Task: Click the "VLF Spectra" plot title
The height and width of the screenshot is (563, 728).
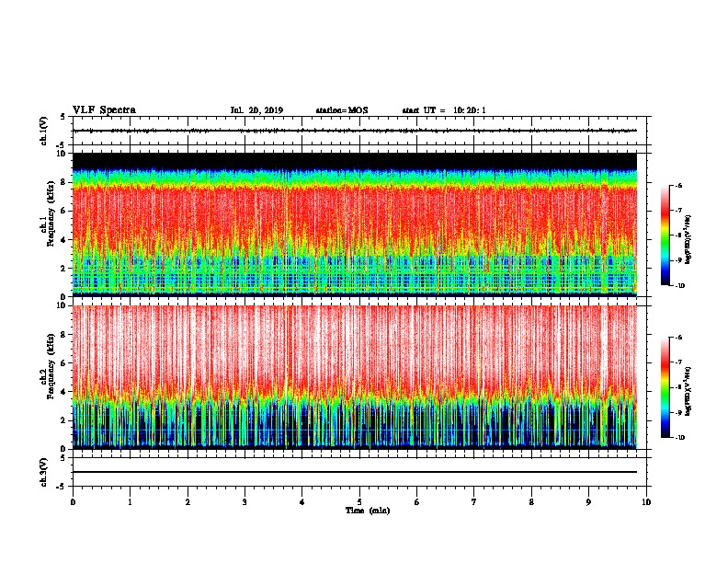Action: coord(104,110)
